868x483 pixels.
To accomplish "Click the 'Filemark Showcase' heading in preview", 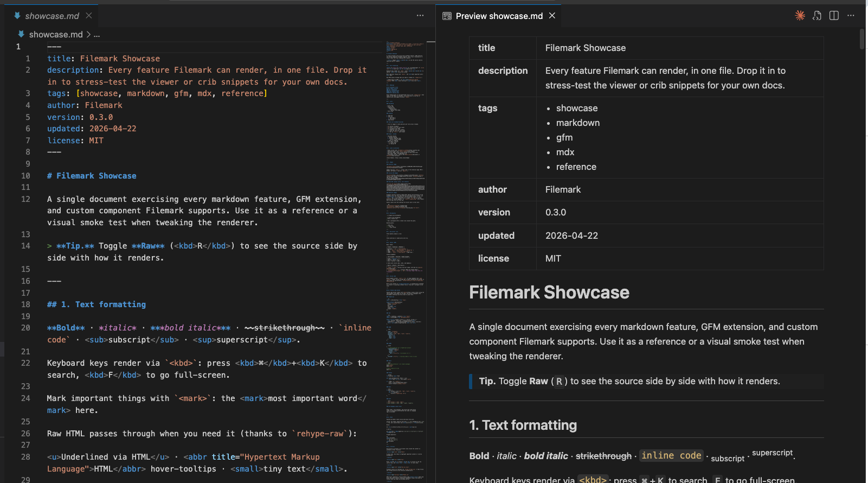I will [549, 293].
